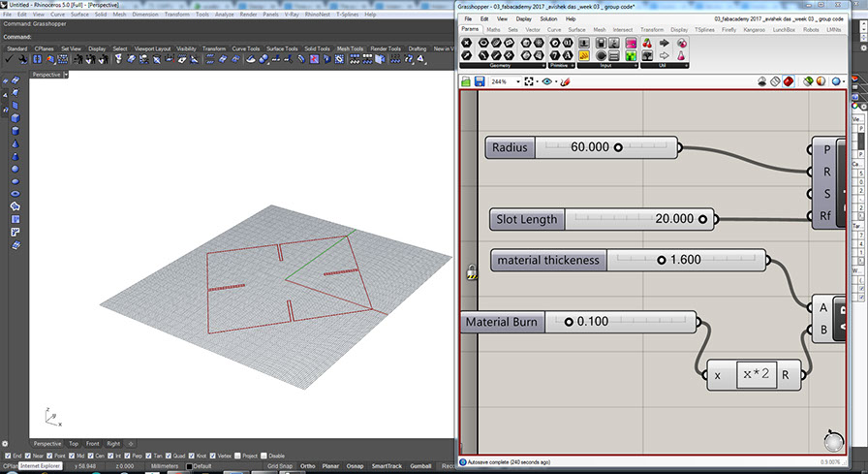Click the Text primitive 'A' parameter icon
The image size is (868, 474).
coord(568,55)
